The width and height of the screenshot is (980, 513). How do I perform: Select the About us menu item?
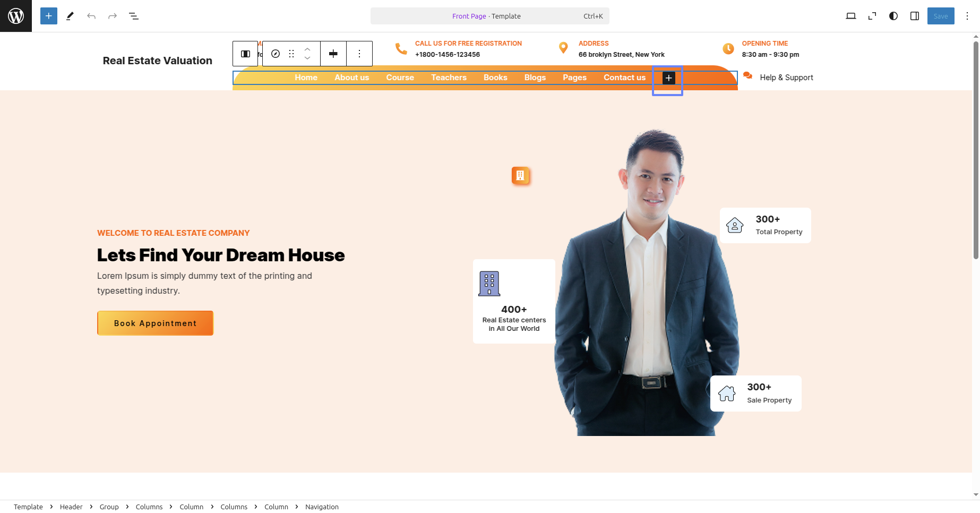click(x=351, y=78)
